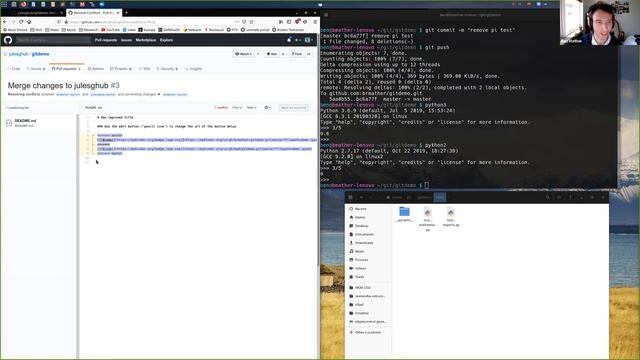Viewport: 640px width, 360px height.
Task: Switch to the repository Pull requests tab
Action: click(x=66, y=69)
